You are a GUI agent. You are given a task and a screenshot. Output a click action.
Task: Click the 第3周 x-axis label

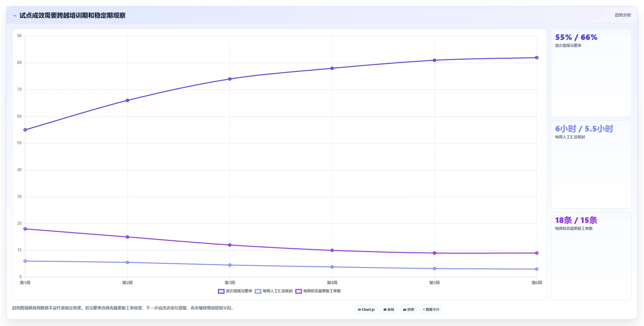coord(230,283)
